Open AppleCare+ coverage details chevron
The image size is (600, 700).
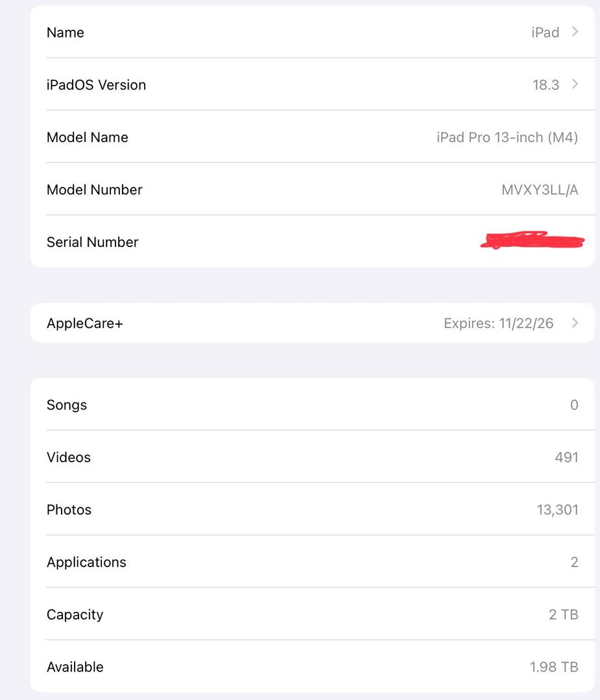click(x=575, y=323)
